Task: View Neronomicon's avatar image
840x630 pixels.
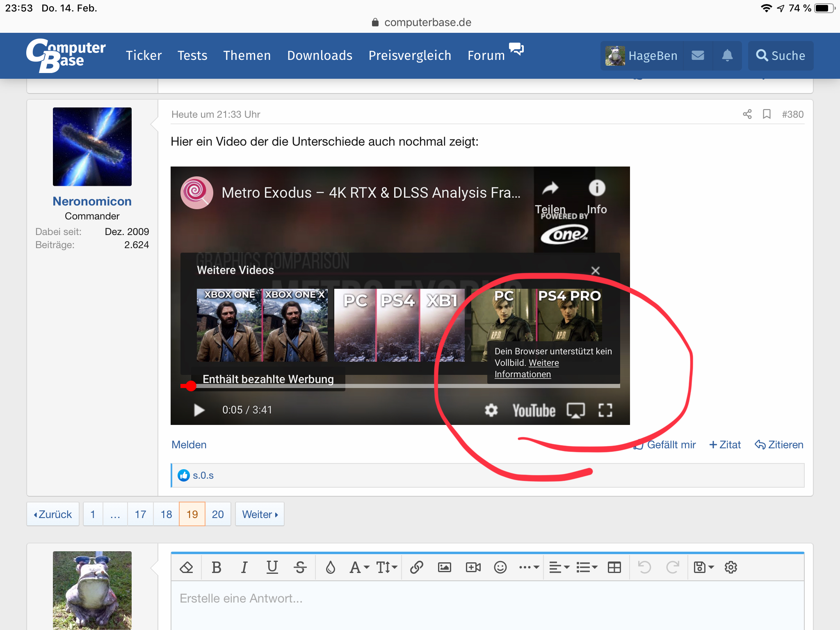Action: click(92, 147)
